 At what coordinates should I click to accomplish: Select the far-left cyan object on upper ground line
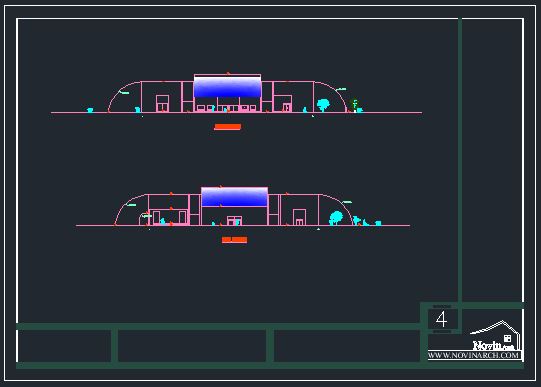pos(90,110)
